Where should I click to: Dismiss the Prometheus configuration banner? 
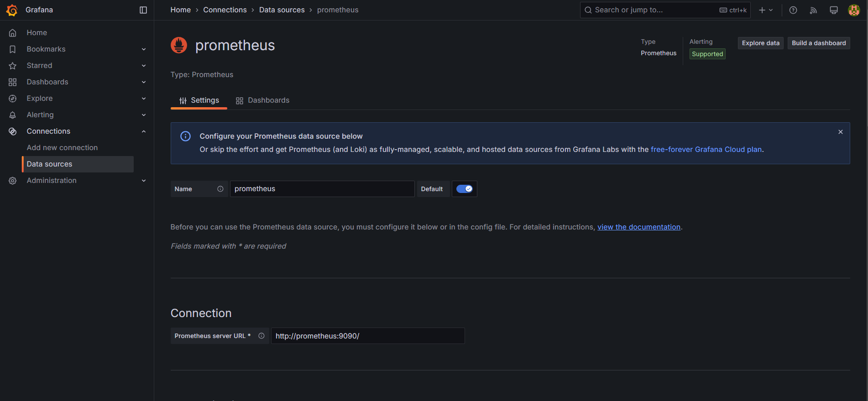pos(841,132)
